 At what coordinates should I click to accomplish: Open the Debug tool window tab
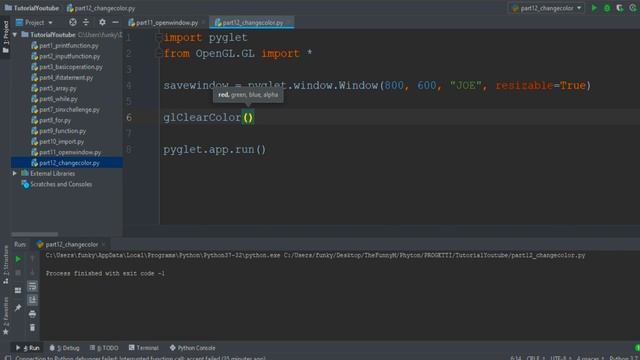tap(64, 348)
